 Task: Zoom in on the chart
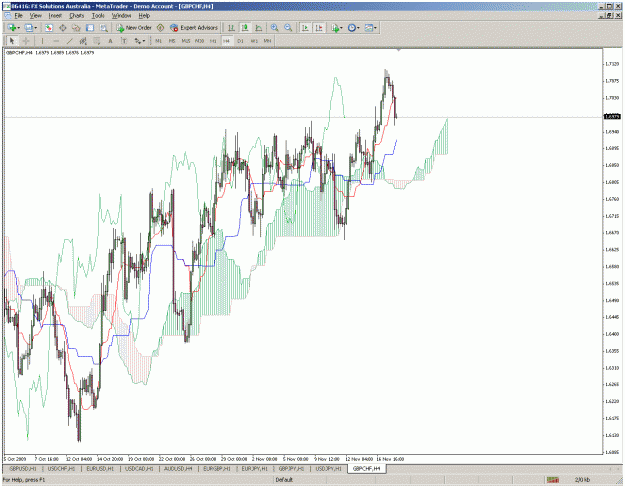[275, 28]
